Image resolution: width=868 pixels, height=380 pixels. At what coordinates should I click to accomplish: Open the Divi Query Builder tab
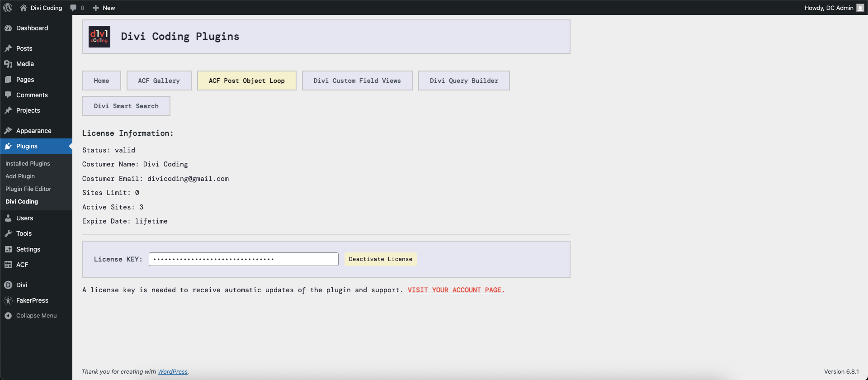(x=464, y=81)
